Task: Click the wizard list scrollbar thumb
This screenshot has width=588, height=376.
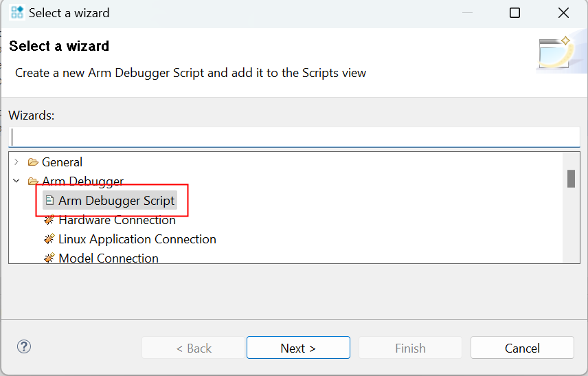Action: pos(571,179)
